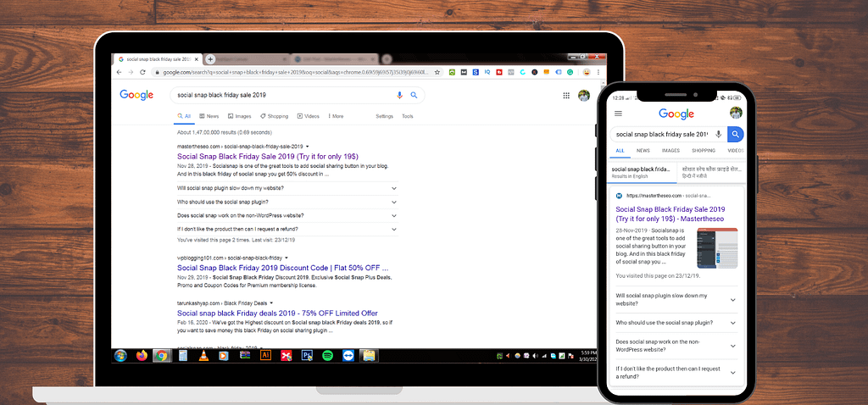
Task: Open "Social Snap Black Friday 2019 Discount Code" result
Action: coord(282,268)
